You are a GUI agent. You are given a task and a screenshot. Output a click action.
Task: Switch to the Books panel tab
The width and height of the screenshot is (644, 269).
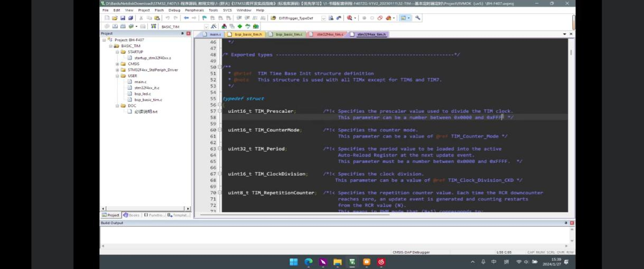(x=132, y=215)
